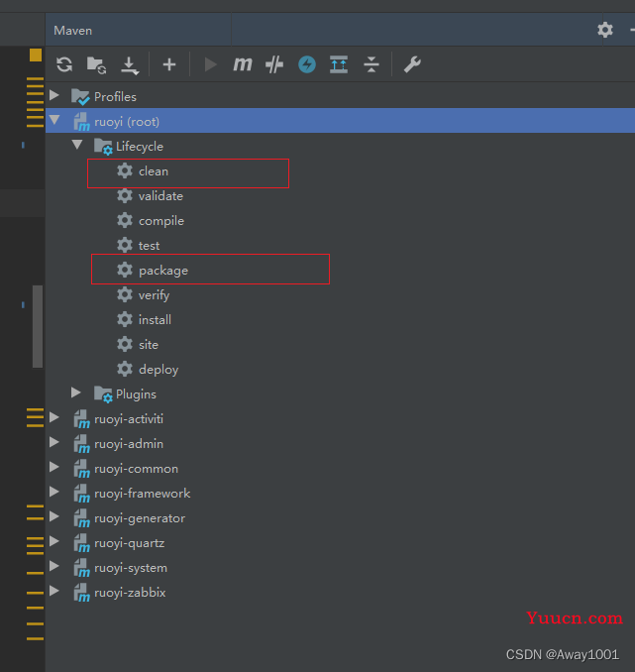Click gear icon beside deploy

(x=125, y=370)
